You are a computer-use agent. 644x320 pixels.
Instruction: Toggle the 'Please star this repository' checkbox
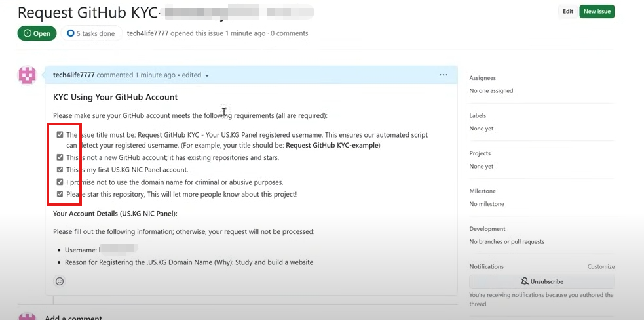click(x=60, y=195)
